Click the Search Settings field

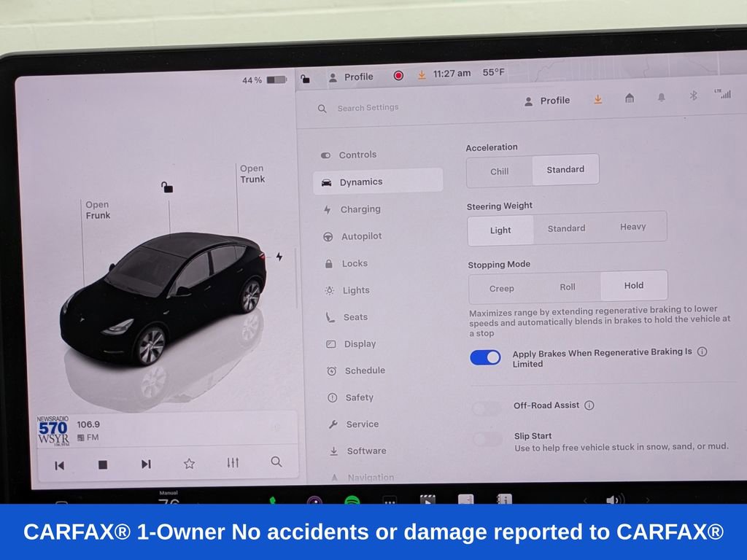point(368,108)
